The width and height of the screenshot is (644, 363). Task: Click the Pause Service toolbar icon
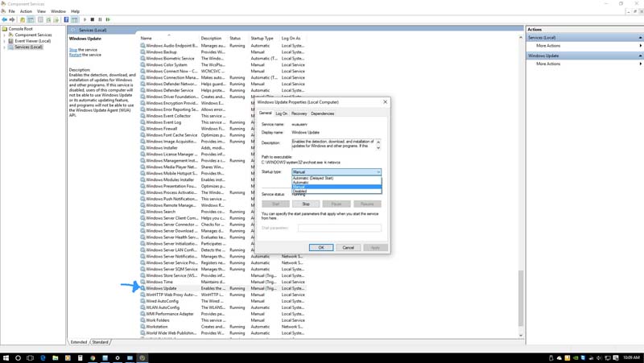tap(100, 19)
